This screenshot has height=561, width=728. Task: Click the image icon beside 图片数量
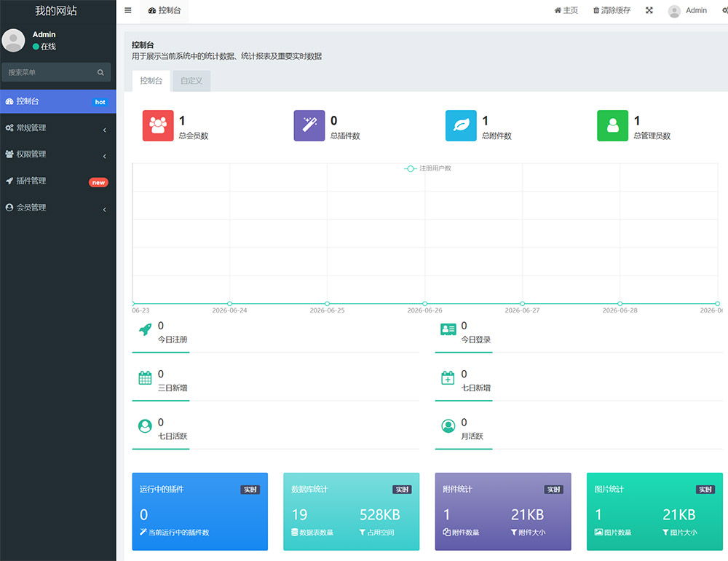point(598,532)
